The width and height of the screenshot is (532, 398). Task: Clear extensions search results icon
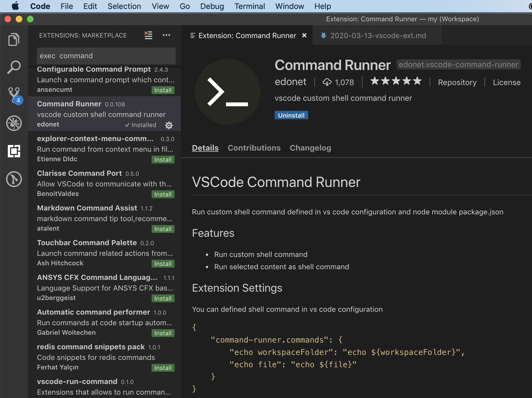pyautogui.click(x=148, y=35)
